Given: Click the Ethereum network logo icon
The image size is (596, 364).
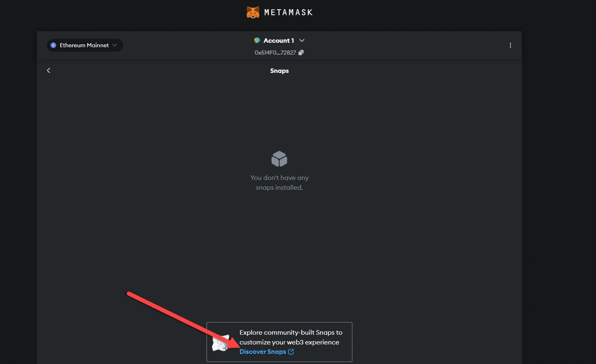Looking at the screenshot, I should coord(53,45).
